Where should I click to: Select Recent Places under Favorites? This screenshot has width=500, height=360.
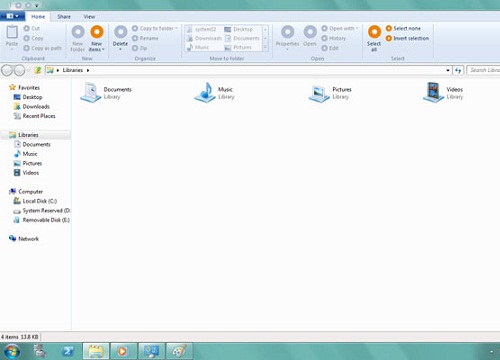(34, 116)
